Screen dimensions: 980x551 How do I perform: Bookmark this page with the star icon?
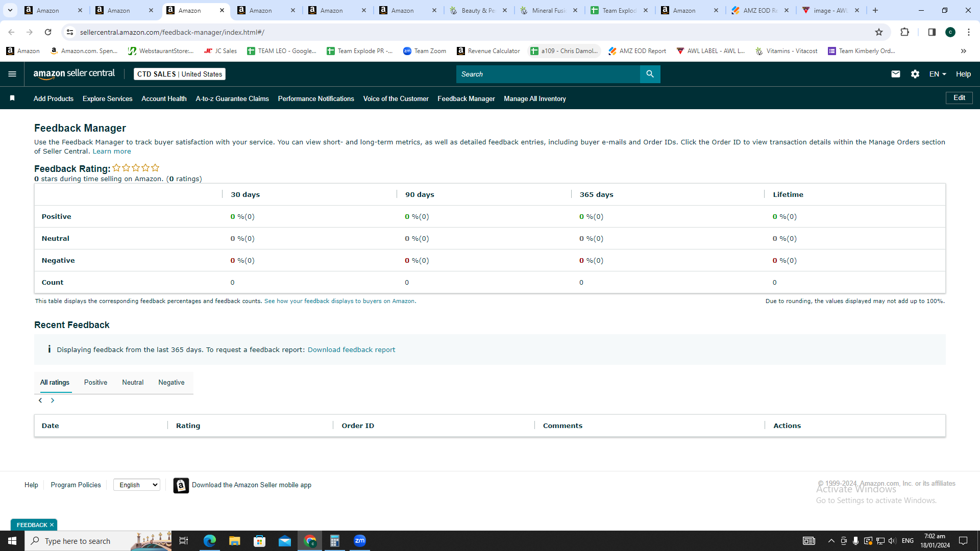coord(879,32)
